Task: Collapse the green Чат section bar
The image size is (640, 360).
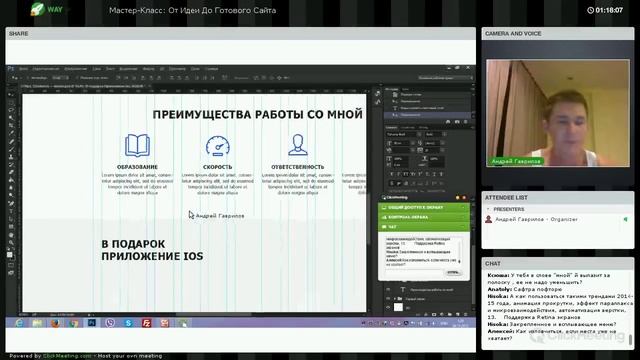Action: click(x=424, y=227)
